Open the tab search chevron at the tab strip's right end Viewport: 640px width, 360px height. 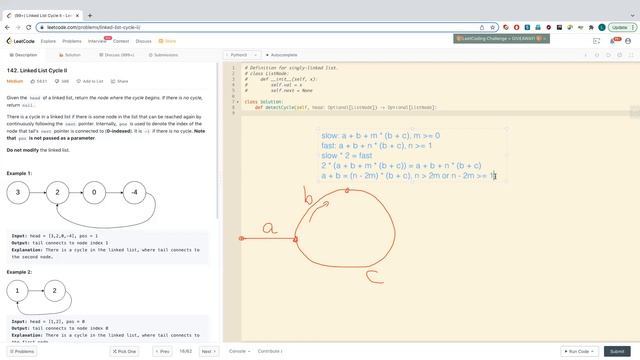(632, 16)
